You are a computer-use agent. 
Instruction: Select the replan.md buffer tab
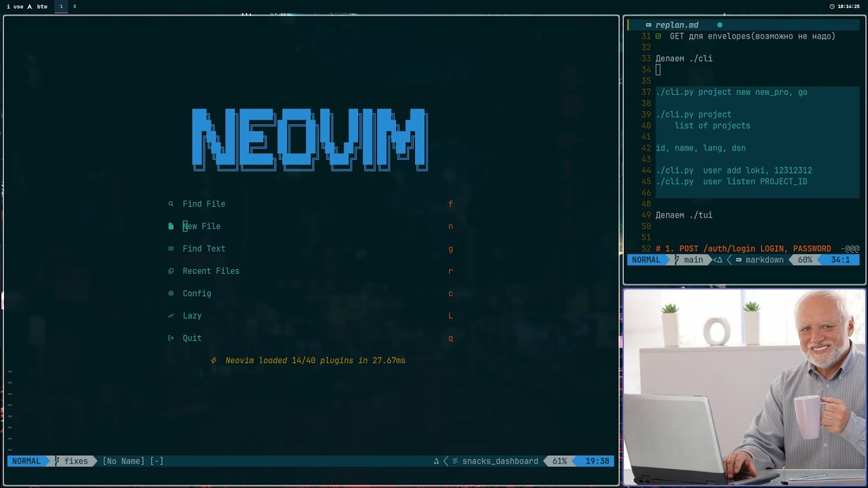[677, 25]
